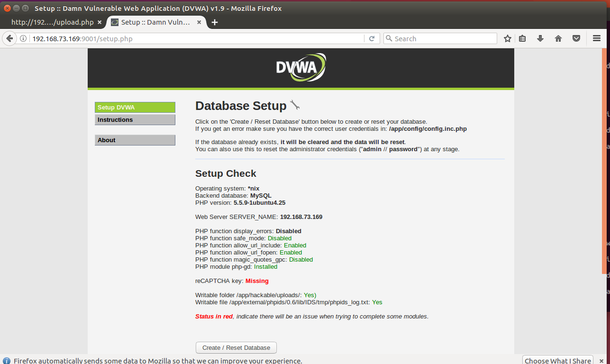Minimize the Firefox window
Image resolution: width=610 pixels, height=364 pixels.
coord(16,8)
